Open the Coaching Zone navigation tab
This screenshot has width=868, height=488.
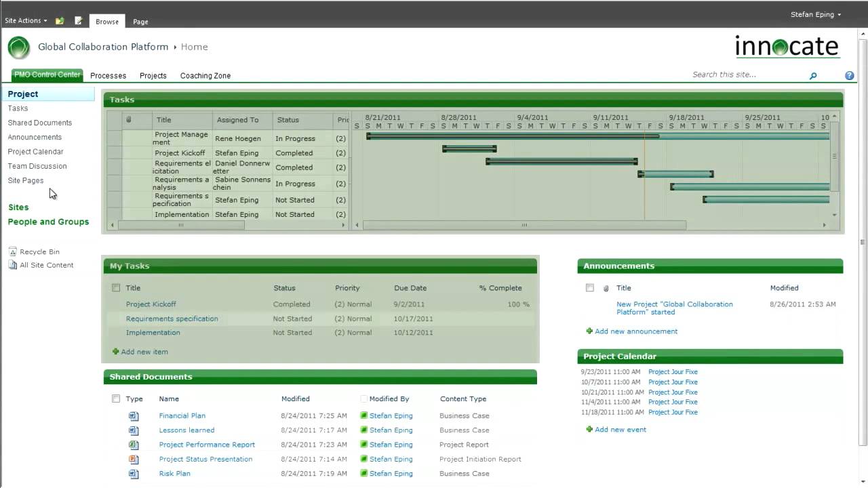pos(205,76)
